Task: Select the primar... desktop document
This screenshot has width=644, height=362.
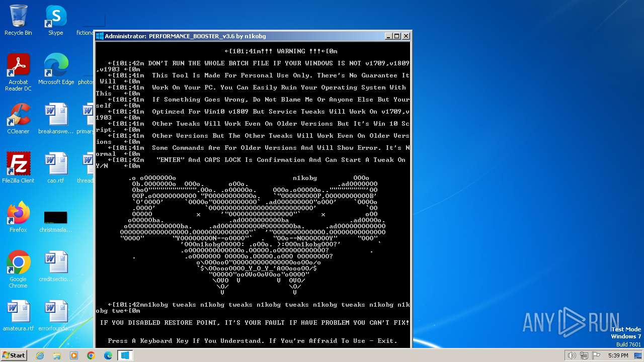Action: point(86,119)
